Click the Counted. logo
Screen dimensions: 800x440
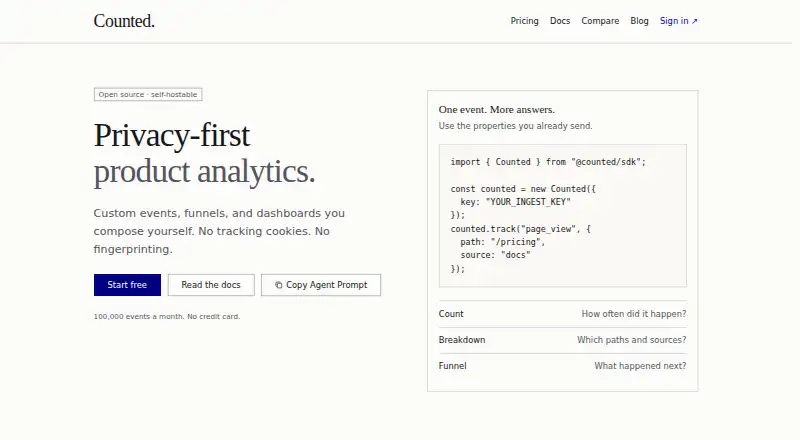click(x=124, y=21)
